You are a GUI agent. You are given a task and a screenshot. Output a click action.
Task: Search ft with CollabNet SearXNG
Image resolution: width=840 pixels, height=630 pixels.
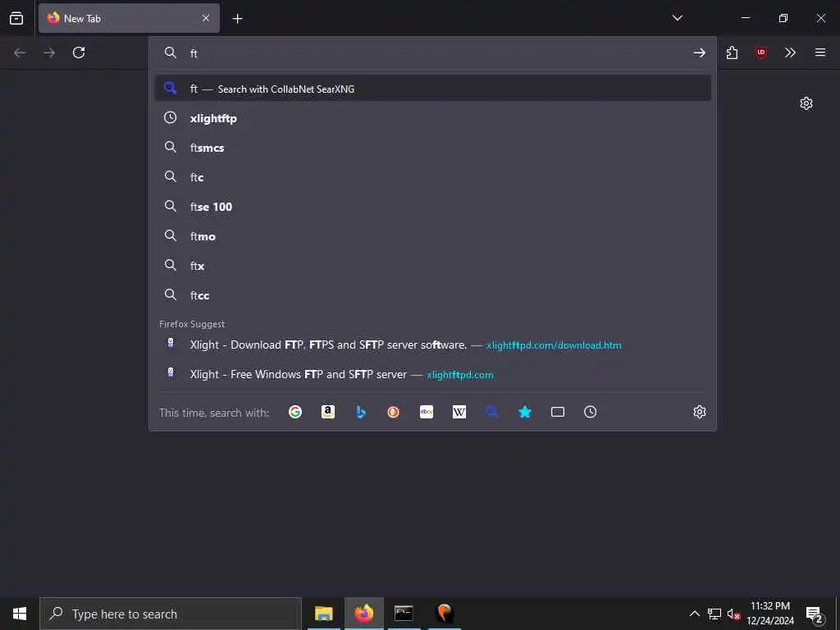point(433,89)
